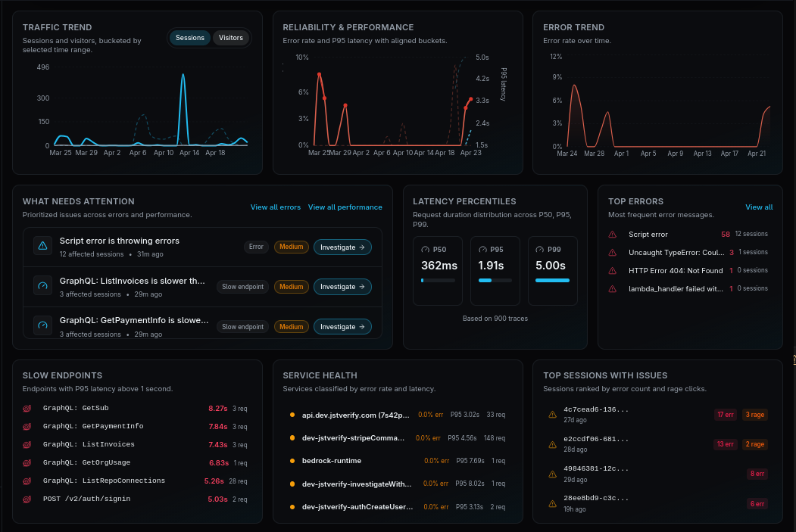This screenshot has width=796, height=532.
Task: Click Medium badge on Script error row
Action: click(x=292, y=247)
